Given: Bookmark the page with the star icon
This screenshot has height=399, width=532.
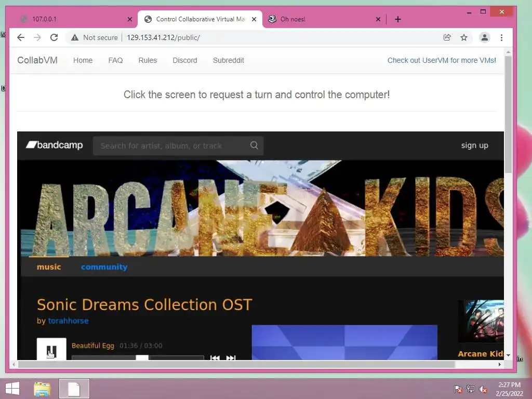Looking at the screenshot, I should 464,37.
